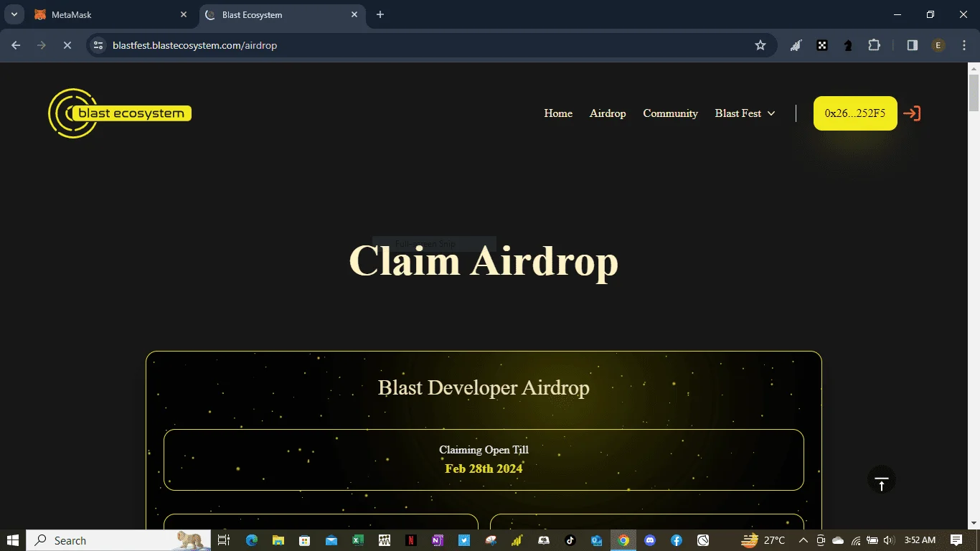
Task: Open the chess knight extension icon
Action: (x=848, y=45)
